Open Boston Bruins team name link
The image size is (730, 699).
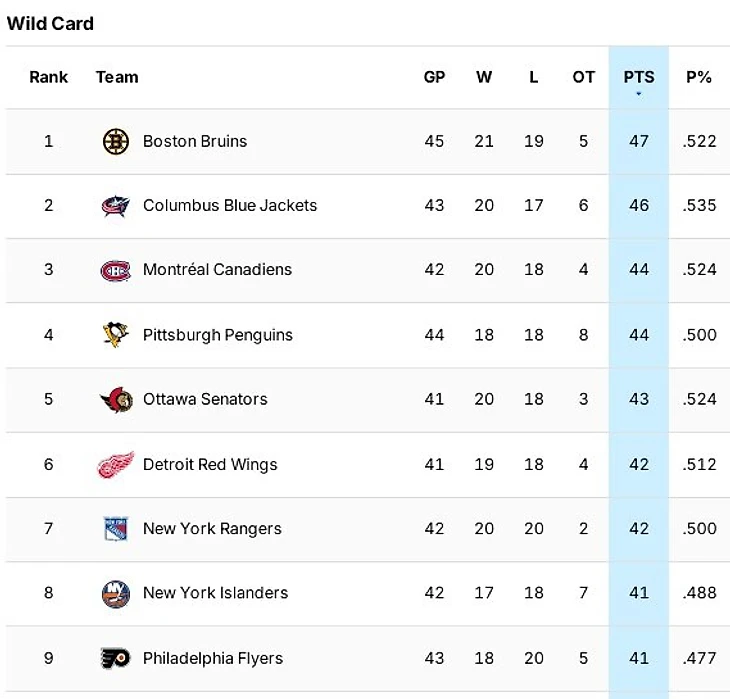pos(195,142)
